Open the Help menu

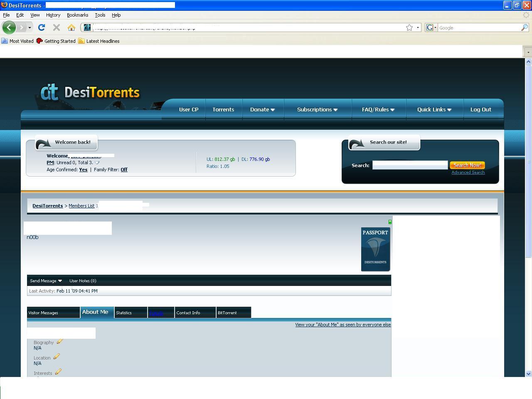click(x=116, y=15)
